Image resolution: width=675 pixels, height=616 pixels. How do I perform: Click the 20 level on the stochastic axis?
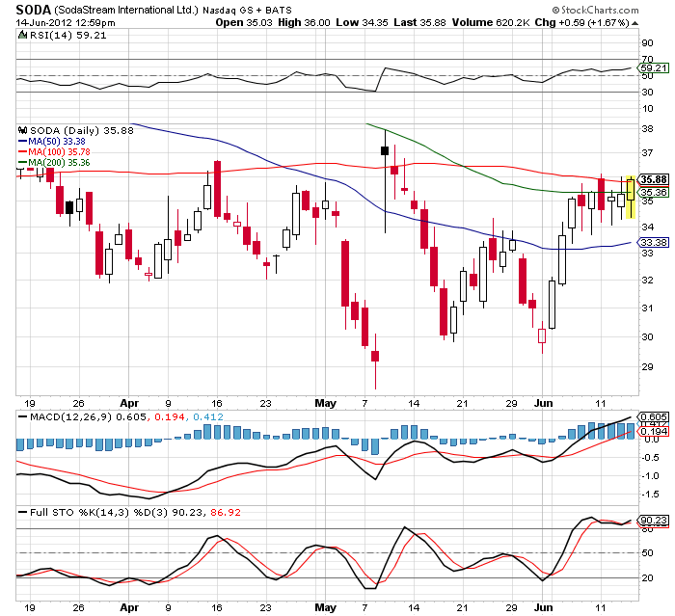[x=647, y=577]
